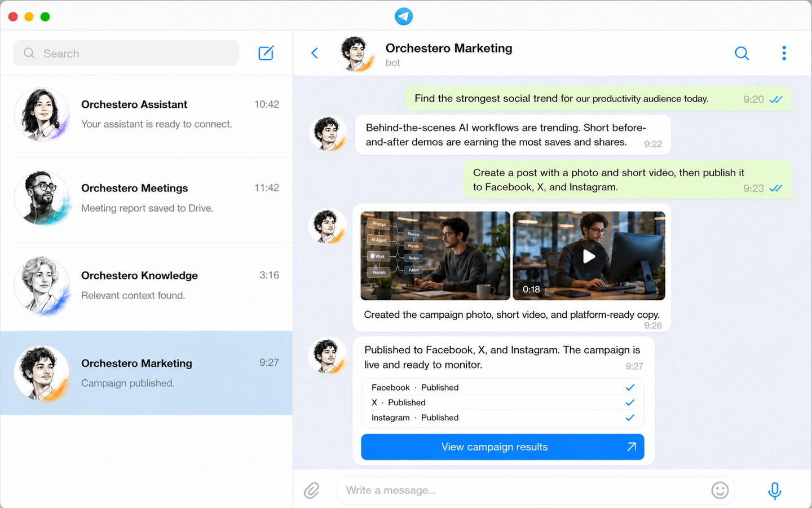Go back using the chat header arrow

315,53
